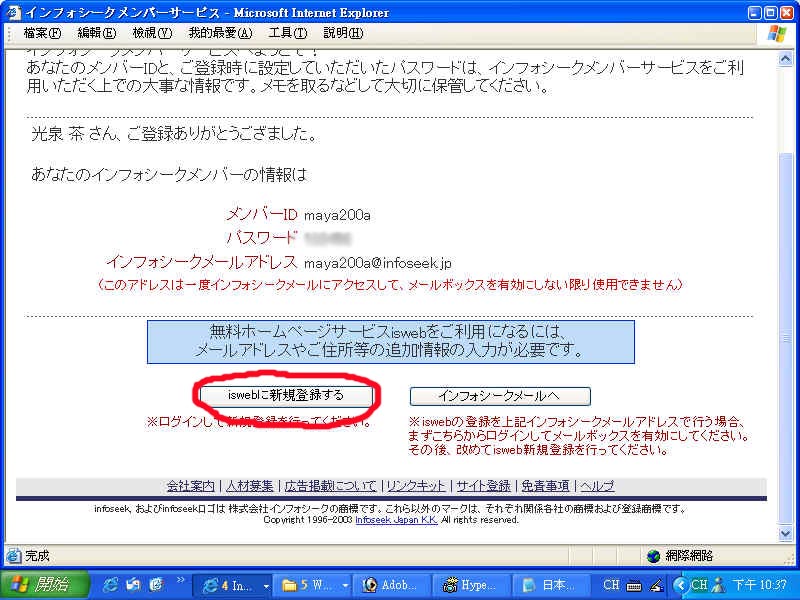Viewport: 800px width, 600px height.
Task: Open the 工具(T) menu
Action: coord(288,33)
